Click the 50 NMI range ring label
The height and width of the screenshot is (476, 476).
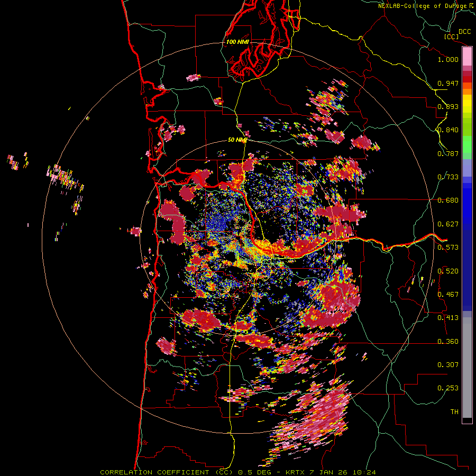pyautogui.click(x=237, y=140)
